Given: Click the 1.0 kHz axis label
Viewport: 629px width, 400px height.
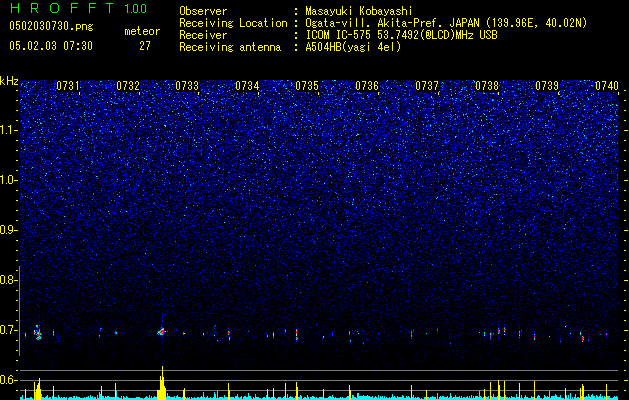Looking at the screenshot, I should click(8, 180).
